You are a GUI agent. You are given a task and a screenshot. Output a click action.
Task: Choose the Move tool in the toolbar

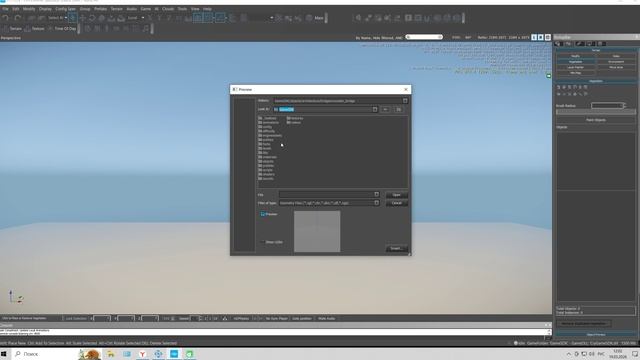click(x=82, y=18)
